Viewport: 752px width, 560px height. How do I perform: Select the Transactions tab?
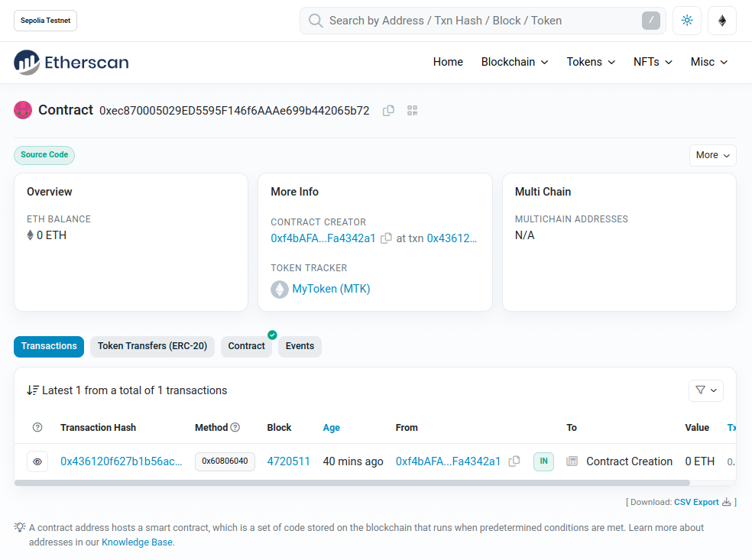pos(49,346)
